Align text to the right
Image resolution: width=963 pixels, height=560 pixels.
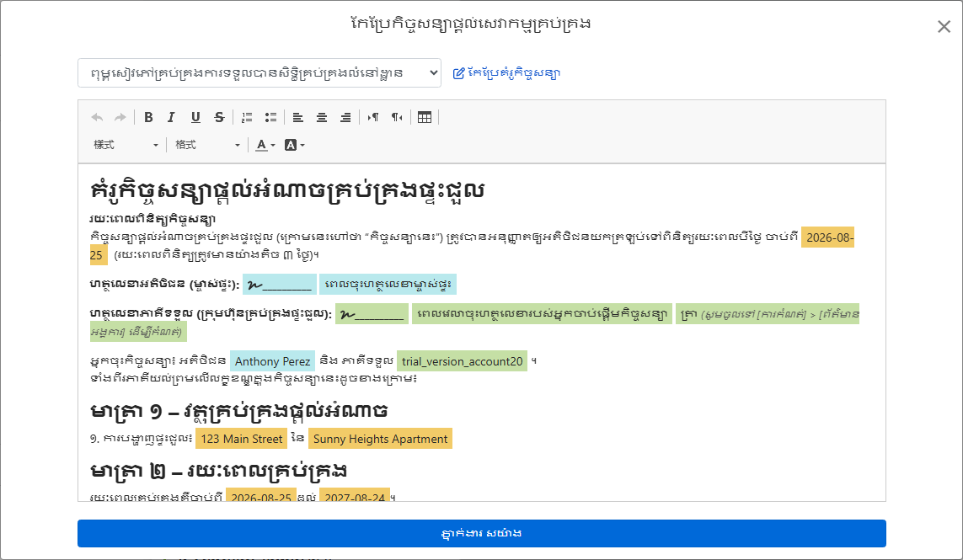coord(345,117)
